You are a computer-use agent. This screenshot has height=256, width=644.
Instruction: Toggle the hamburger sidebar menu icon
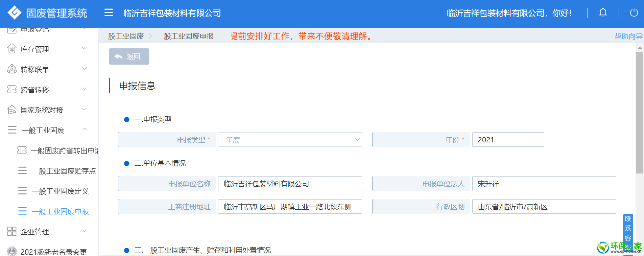(109, 13)
